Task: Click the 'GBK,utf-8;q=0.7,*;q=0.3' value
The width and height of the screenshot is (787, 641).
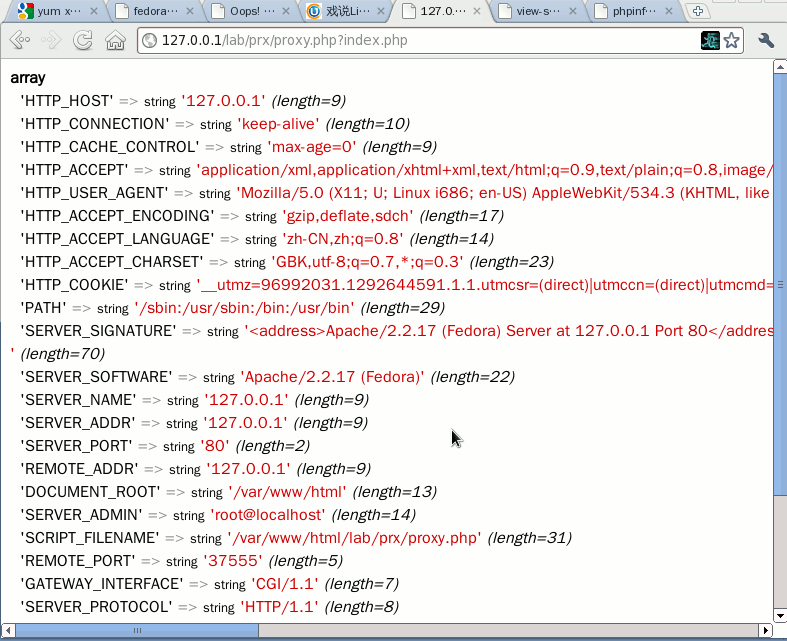Action: [367, 262]
